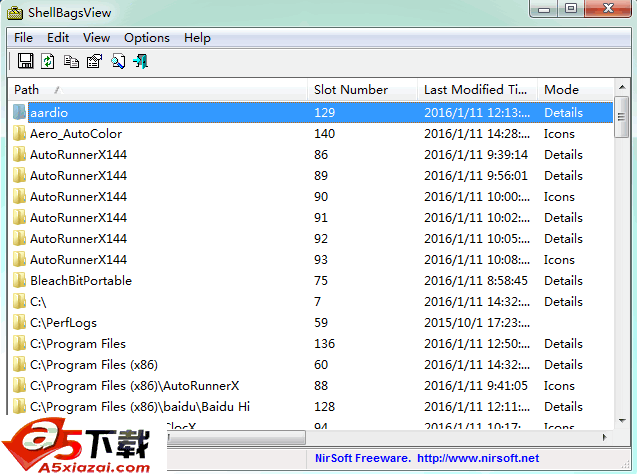This screenshot has height=474, width=637.
Task: Select the AutoRunnerX144 row with slot 92
Action: (x=311, y=238)
